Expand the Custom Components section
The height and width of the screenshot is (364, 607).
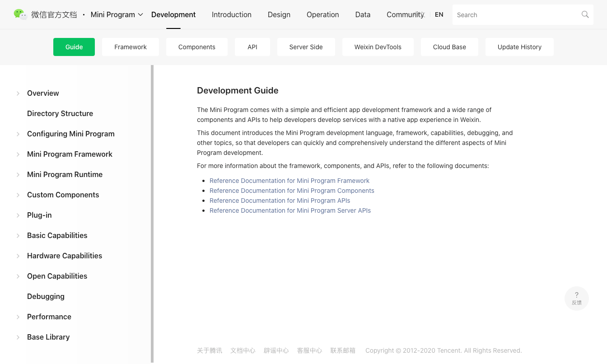pos(18,195)
